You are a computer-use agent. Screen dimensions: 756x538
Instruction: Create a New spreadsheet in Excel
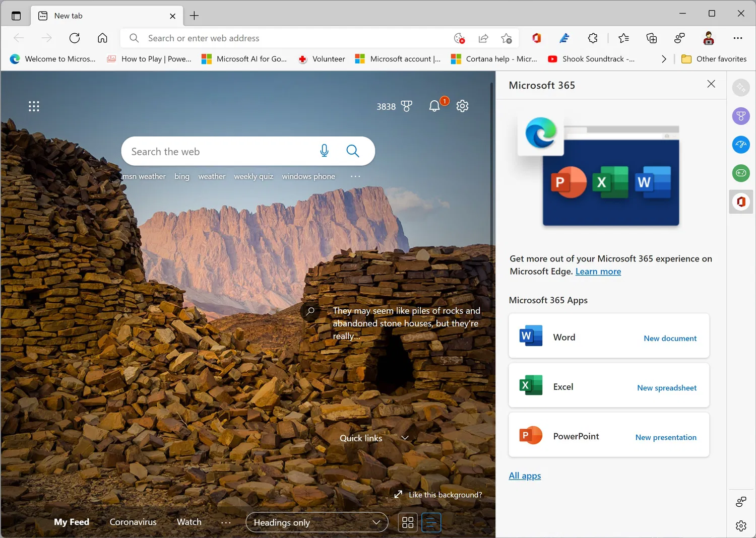pyautogui.click(x=667, y=388)
